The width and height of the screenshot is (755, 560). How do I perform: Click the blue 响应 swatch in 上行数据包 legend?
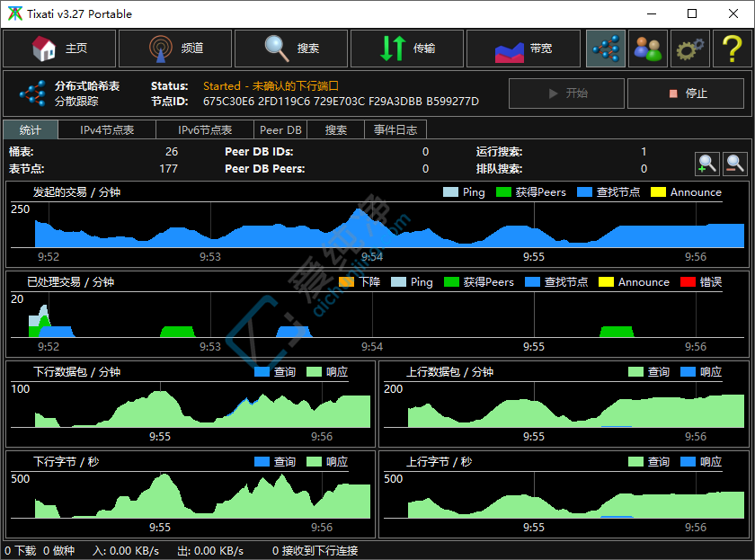point(688,372)
